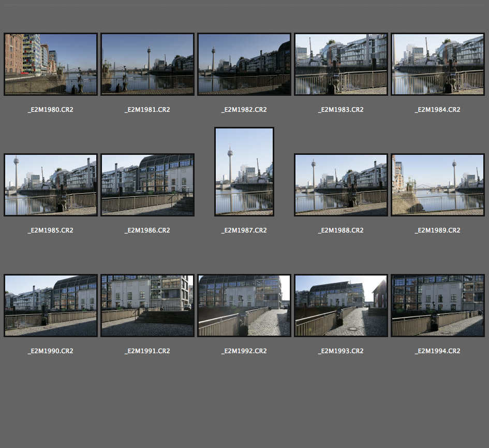This screenshot has width=489, height=448.
Task: Select the _E2M1980.CR2 photo thumbnail
Action: (x=51, y=64)
